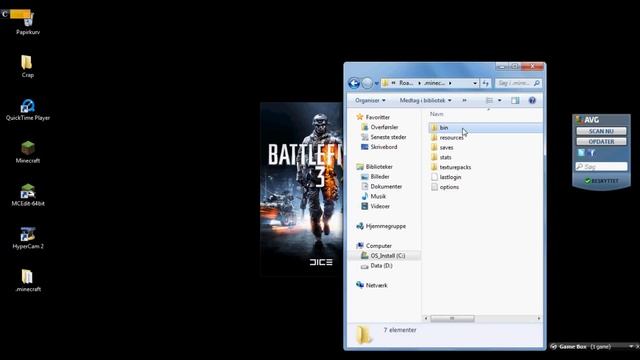This screenshot has height=360, width=640.
Task: Open the Dokumenter library
Action: click(x=382, y=187)
